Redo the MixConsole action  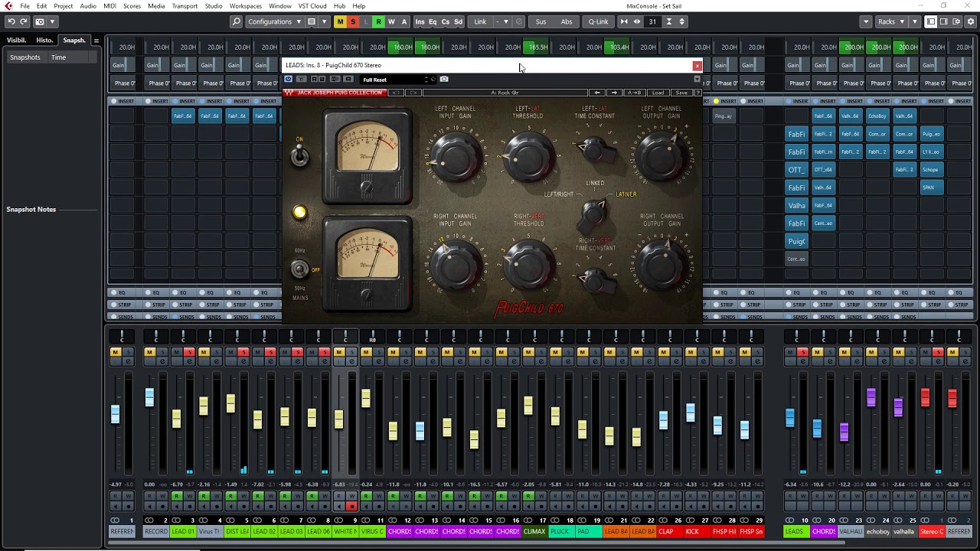tap(24, 21)
